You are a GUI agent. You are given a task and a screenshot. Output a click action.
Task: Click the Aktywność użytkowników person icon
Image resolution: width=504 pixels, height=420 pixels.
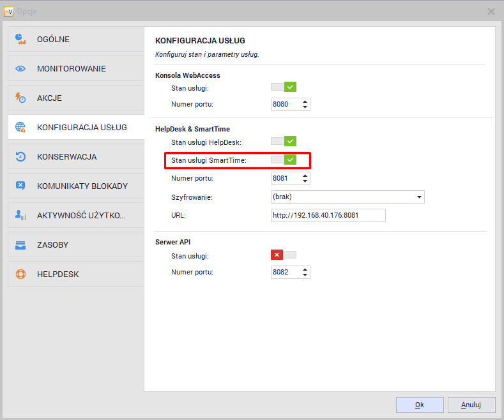pos(20,216)
